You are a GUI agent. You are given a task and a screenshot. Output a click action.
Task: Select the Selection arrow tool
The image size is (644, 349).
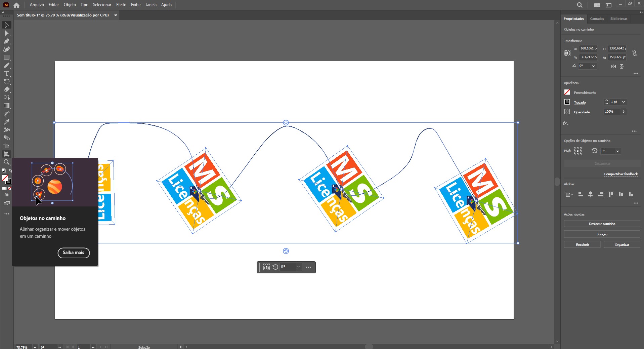(x=6, y=25)
